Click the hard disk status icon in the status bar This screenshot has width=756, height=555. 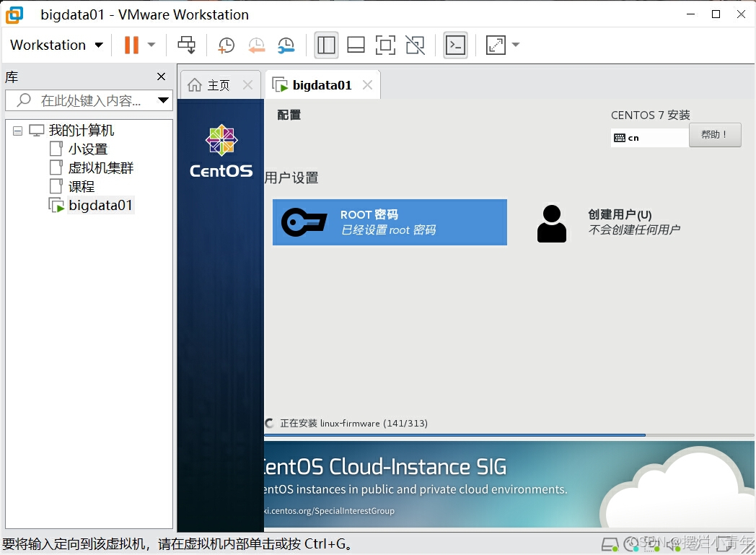[610, 545]
